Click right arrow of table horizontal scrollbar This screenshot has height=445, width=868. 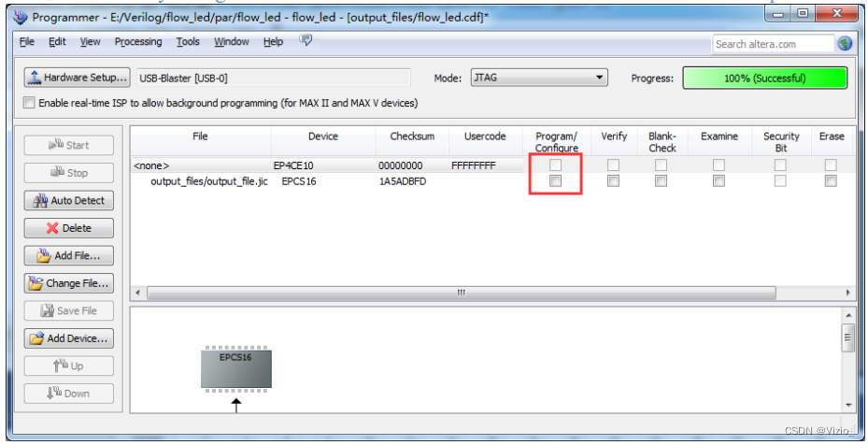847,293
